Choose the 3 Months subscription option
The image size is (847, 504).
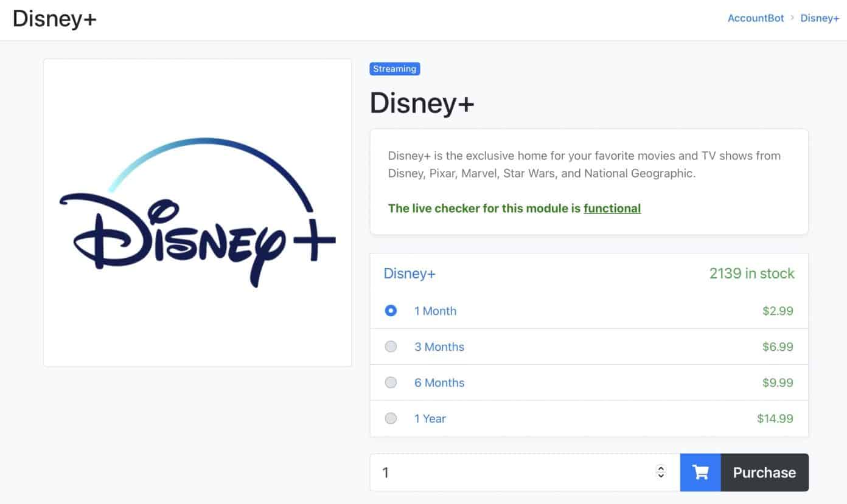point(391,347)
